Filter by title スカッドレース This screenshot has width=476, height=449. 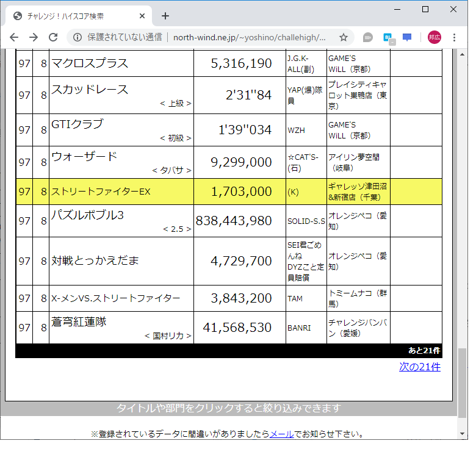[90, 89]
